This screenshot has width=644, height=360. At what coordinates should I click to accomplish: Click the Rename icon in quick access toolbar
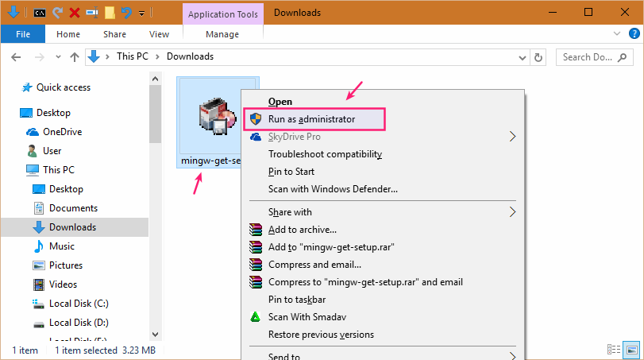[91, 13]
